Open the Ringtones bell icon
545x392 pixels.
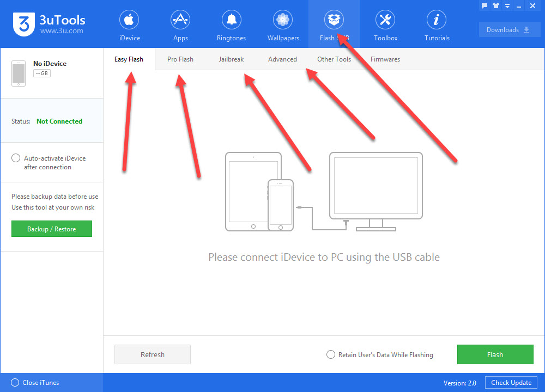pos(232,20)
